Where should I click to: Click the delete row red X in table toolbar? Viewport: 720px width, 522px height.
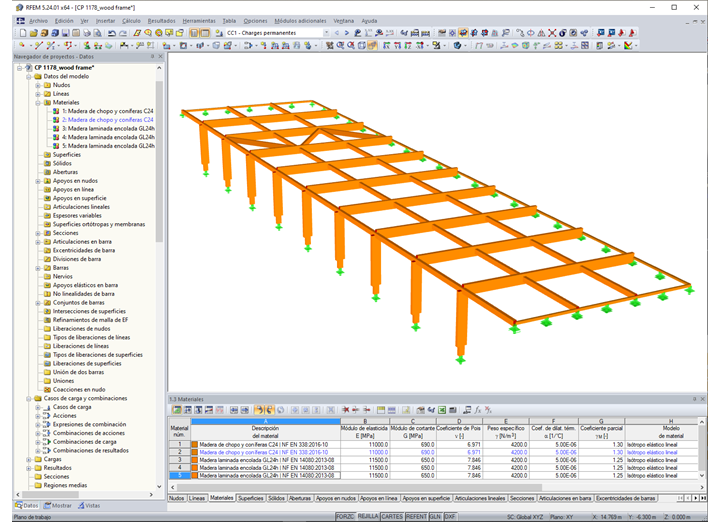click(345, 410)
